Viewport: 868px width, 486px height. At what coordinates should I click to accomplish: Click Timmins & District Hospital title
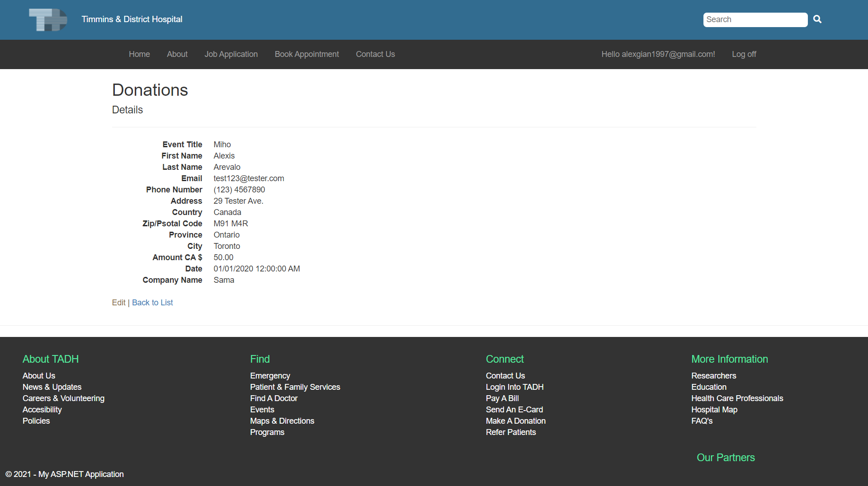(132, 19)
